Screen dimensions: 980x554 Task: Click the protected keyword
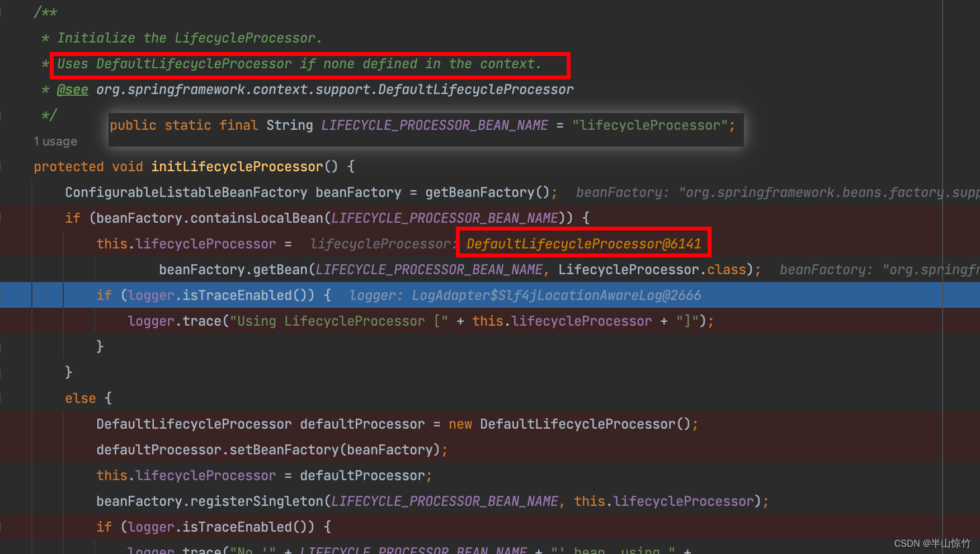(x=69, y=167)
